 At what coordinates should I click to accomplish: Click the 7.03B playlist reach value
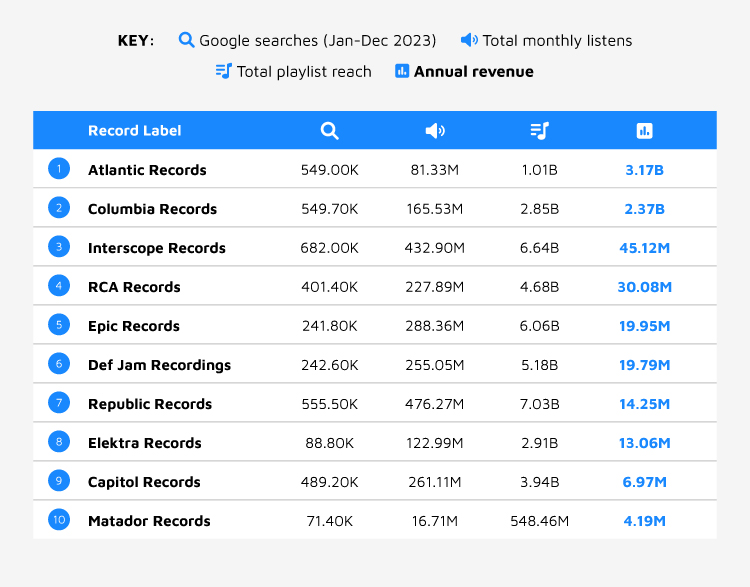point(540,404)
